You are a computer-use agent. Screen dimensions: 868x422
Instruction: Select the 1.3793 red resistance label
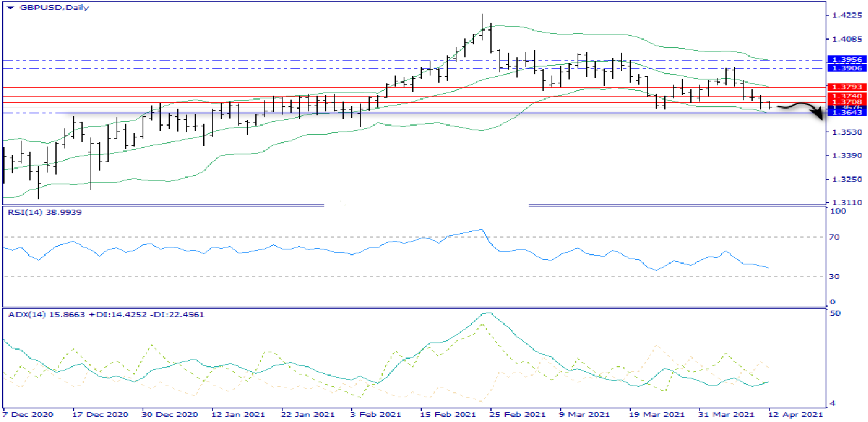click(x=845, y=87)
